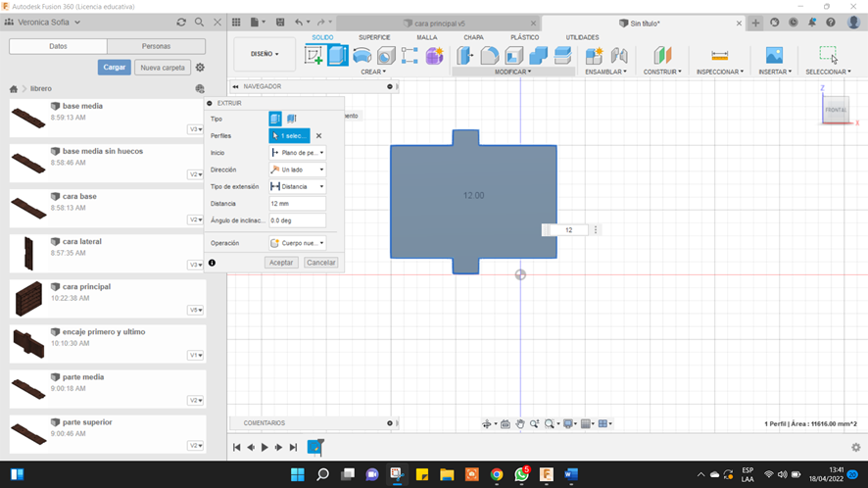This screenshot has height=488, width=868.
Task: Select the Shell modify tool
Action: coord(513,56)
